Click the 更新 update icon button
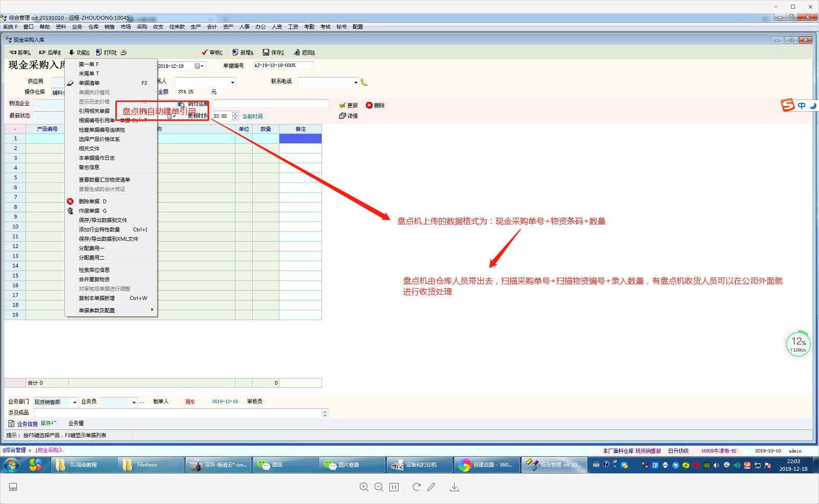 (342, 105)
